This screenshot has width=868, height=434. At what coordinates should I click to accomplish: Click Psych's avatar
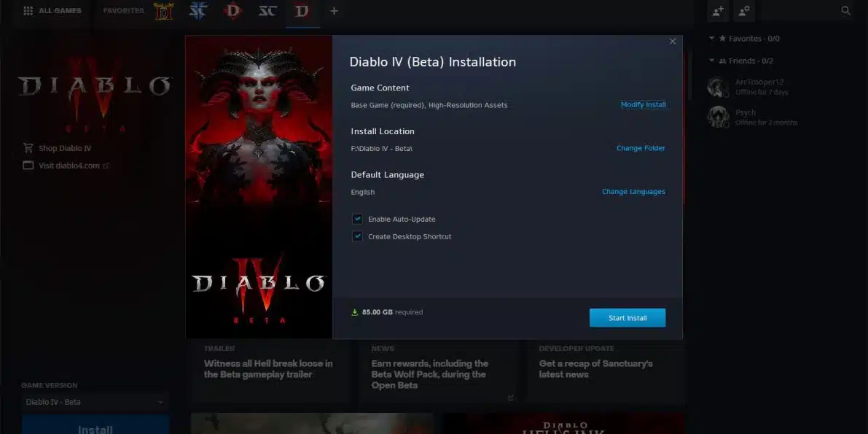pos(717,117)
